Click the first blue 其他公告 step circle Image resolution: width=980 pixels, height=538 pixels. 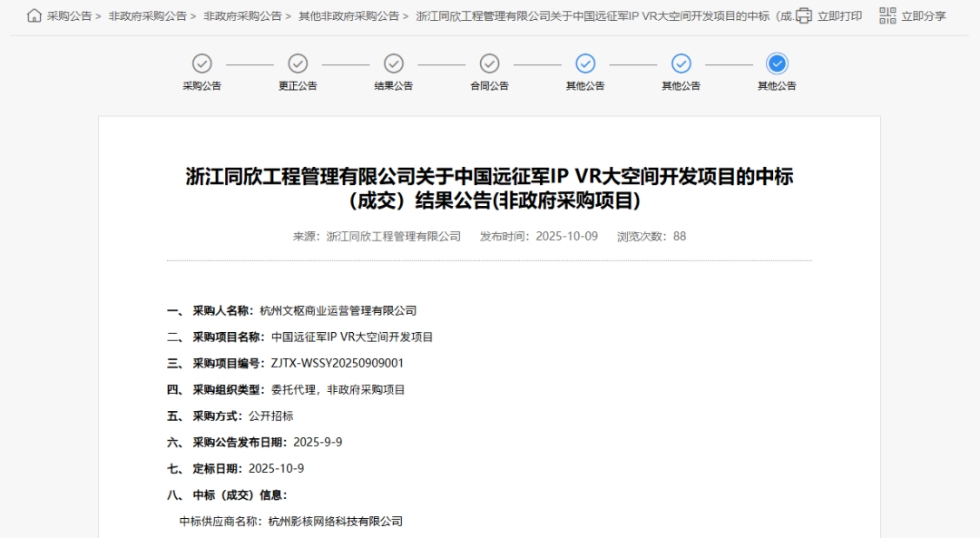pyautogui.click(x=585, y=65)
